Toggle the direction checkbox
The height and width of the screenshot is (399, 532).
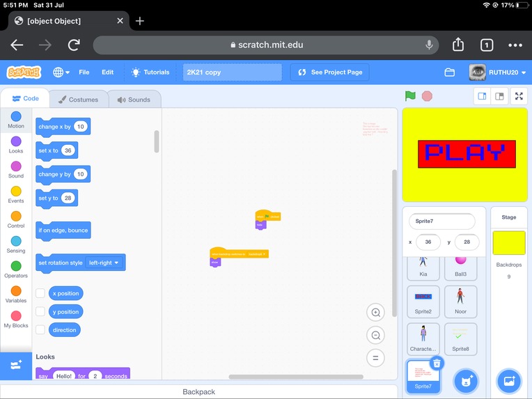pyautogui.click(x=40, y=329)
